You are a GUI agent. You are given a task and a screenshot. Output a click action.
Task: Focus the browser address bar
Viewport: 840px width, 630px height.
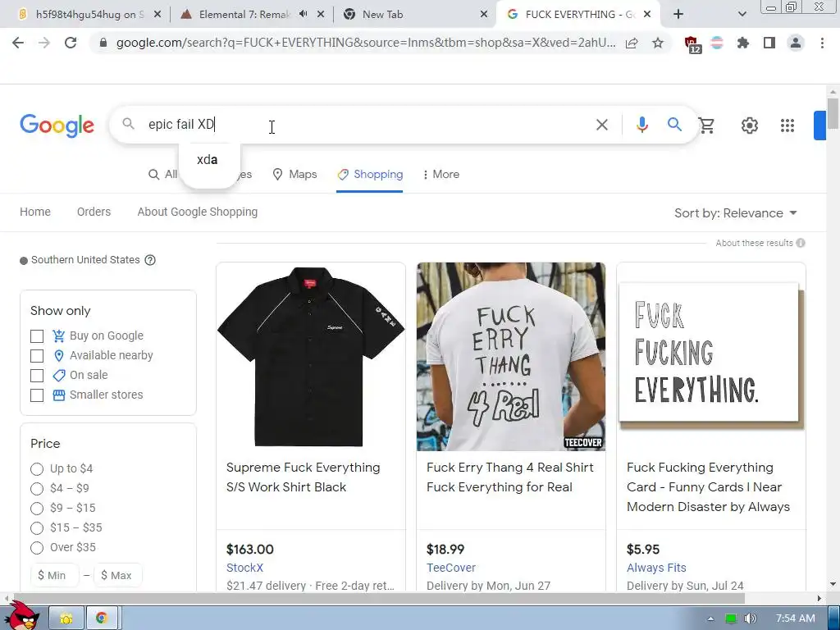tap(365, 43)
